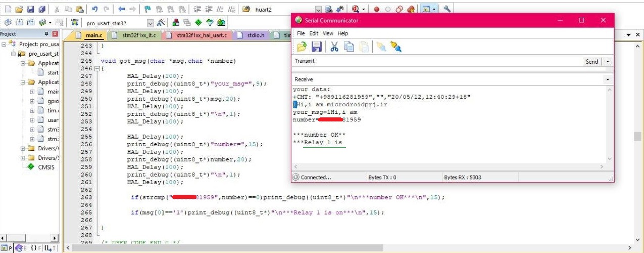644x253 pixels.
Task: Click the disconnect plug icon in Serial Communicator
Action: [x=396, y=47]
